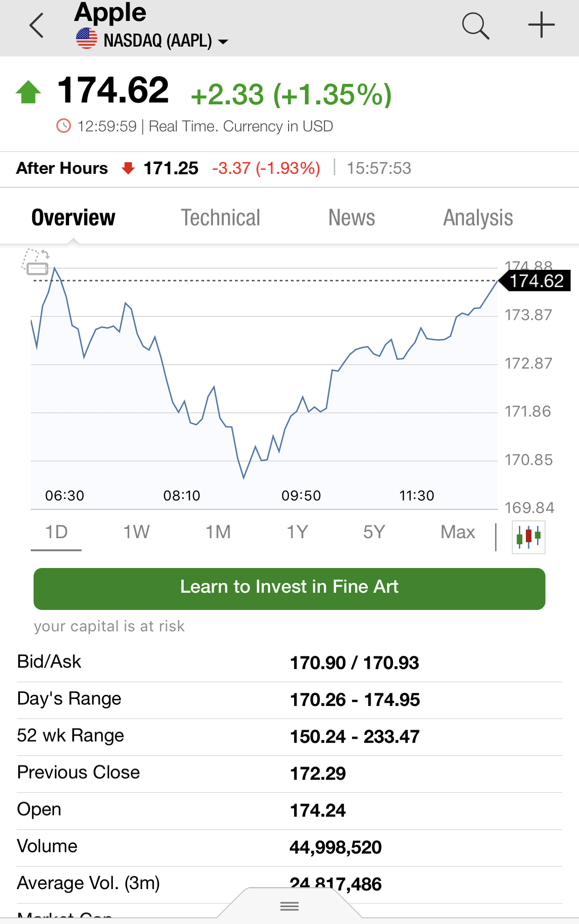Open the search magnifier icon
The height and width of the screenshot is (924, 579).
pyautogui.click(x=475, y=26)
